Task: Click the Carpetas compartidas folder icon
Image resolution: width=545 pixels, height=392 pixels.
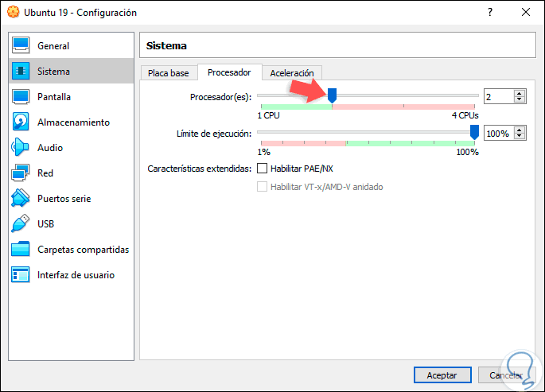Action: coord(21,249)
